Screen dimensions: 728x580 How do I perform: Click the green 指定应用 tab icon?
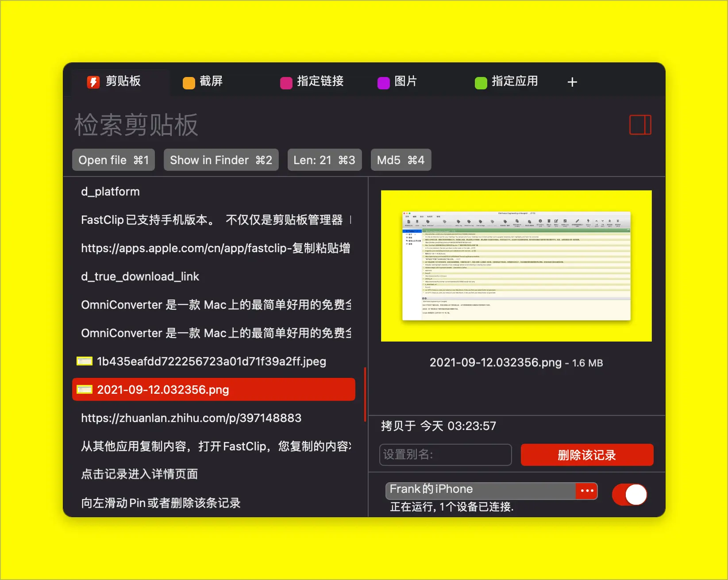pyautogui.click(x=481, y=83)
